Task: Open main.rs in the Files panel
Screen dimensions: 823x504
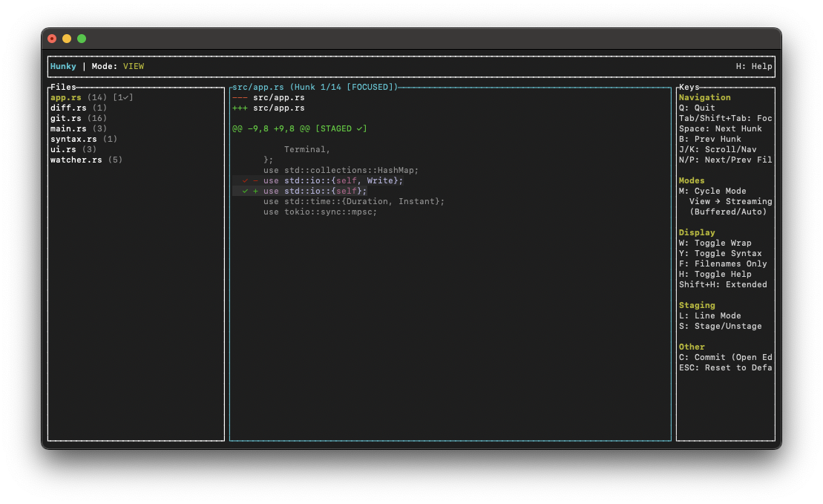Action: [68, 128]
